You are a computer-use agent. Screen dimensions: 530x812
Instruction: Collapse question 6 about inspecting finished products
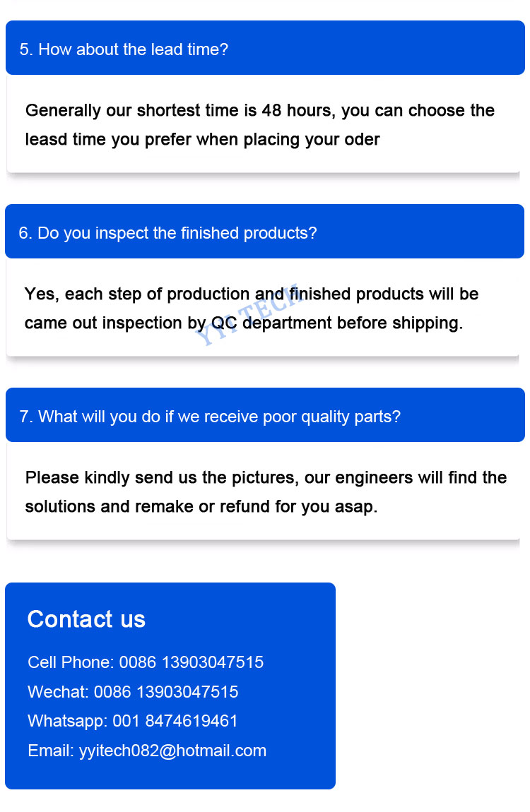264,233
